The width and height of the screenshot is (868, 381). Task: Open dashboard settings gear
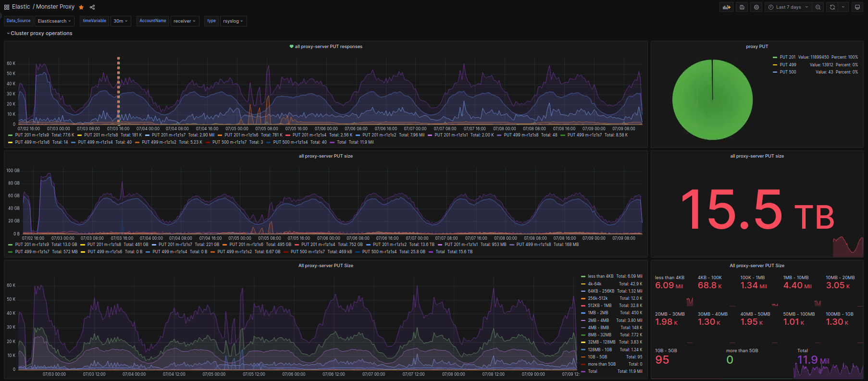coord(756,7)
